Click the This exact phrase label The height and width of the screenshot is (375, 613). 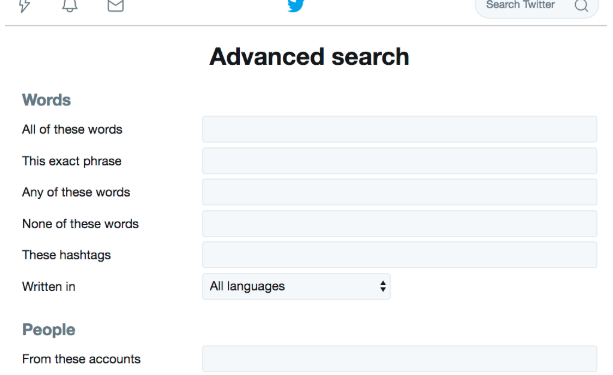pos(72,161)
